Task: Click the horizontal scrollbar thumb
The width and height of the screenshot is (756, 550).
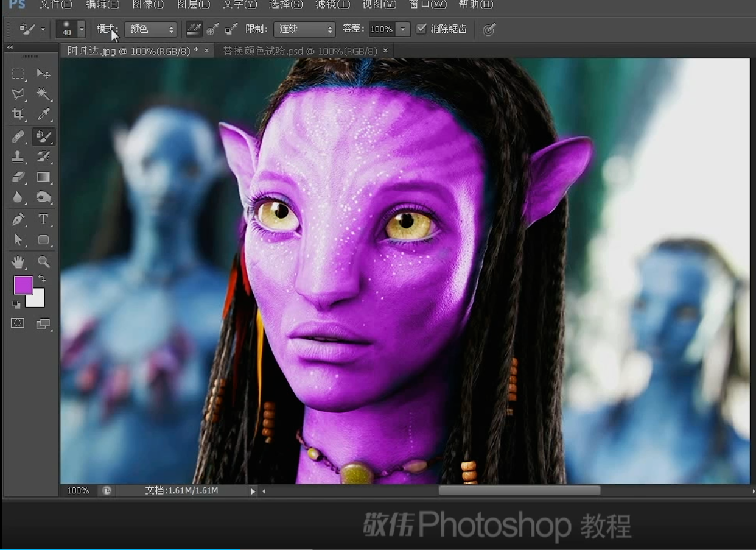Action: coord(519,491)
